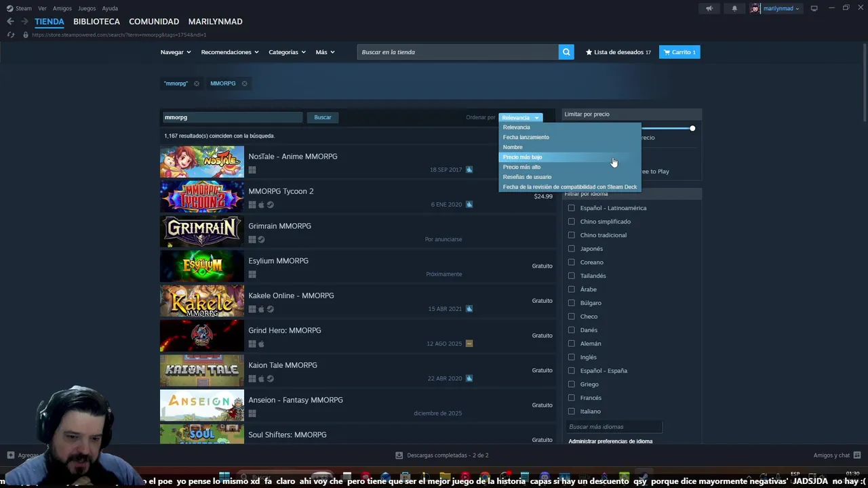Click the forward navigation arrow
868x488 pixels.
point(24,22)
